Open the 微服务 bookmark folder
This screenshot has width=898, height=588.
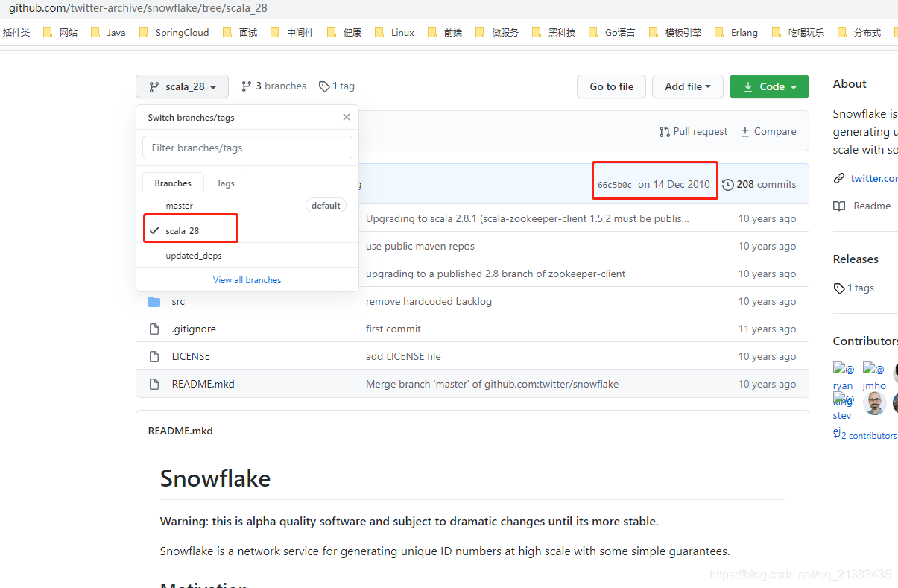(496, 32)
